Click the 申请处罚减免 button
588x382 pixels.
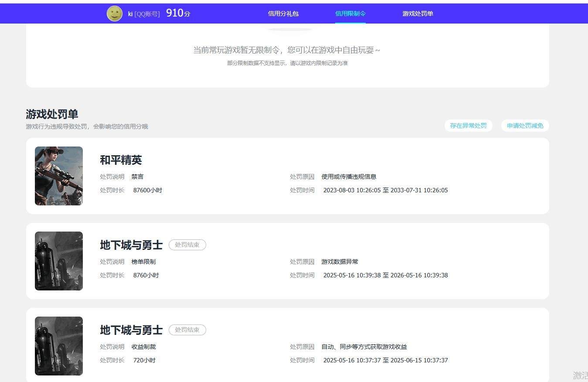click(x=525, y=126)
